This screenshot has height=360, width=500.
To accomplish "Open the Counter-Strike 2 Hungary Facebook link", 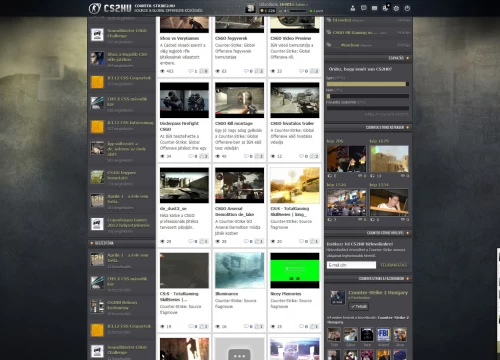I will pos(378,293).
